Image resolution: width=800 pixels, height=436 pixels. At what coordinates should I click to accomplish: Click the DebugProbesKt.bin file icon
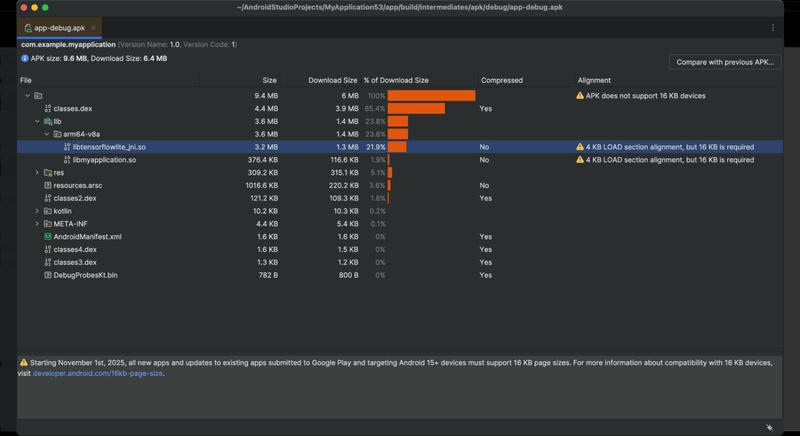pyautogui.click(x=47, y=275)
